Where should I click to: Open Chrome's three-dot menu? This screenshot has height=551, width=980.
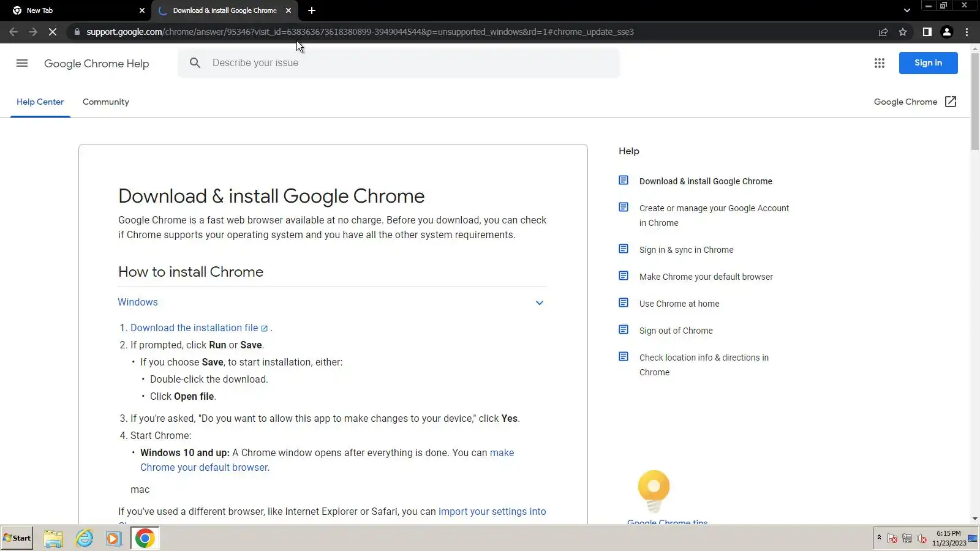click(967, 32)
